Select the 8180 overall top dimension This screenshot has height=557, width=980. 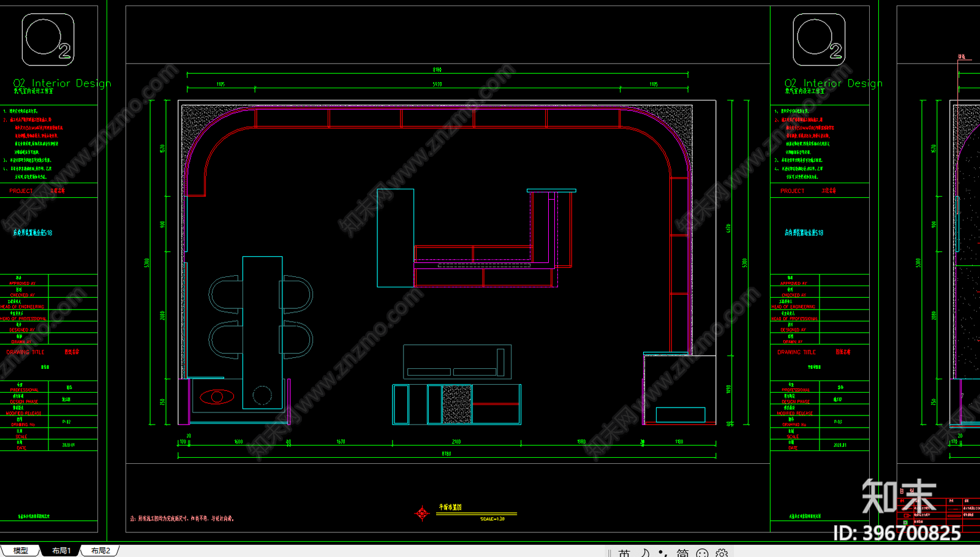coord(437,70)
